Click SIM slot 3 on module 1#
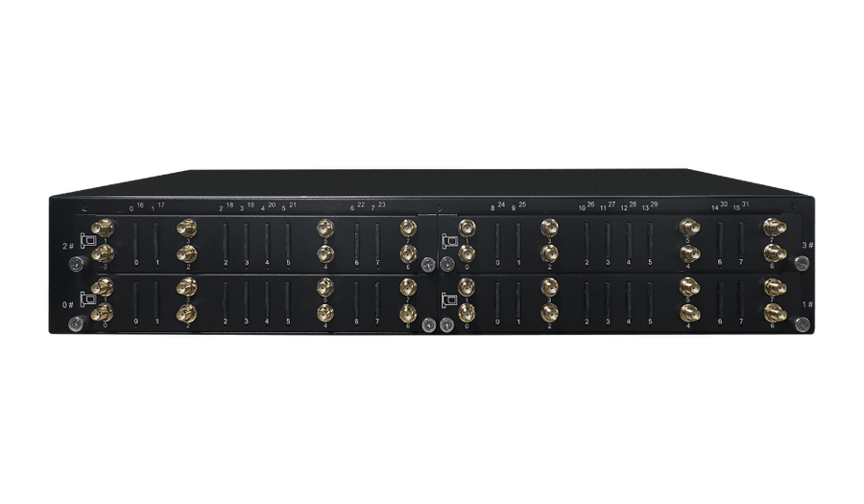Viewport: 864px width, 504px height. pyautogui.click(x=608, y=300)
